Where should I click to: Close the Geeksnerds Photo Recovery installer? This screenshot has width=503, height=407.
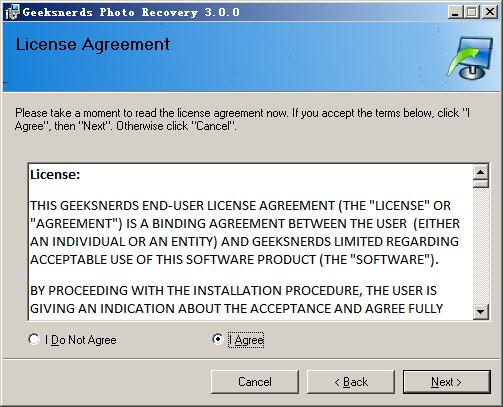coord(490,12)
